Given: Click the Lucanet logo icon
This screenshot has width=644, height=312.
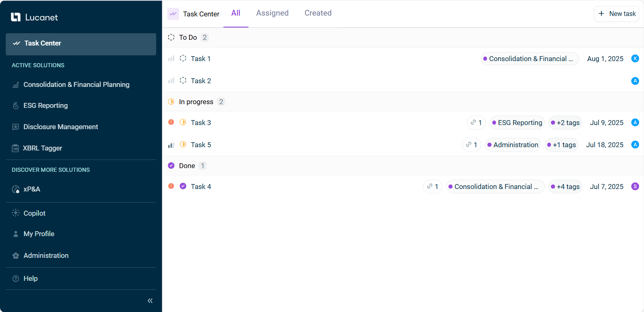Looking at the screenshot, I should (x=16, y=17).
